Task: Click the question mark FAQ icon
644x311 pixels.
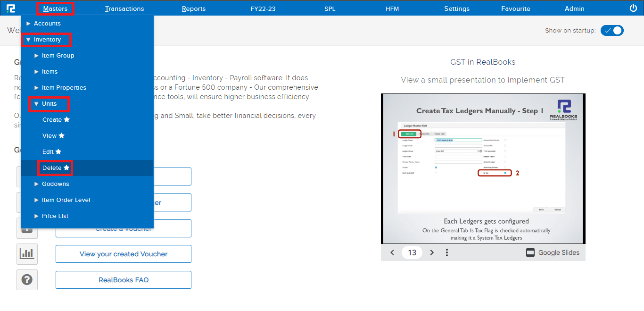Action: [27, 280]
